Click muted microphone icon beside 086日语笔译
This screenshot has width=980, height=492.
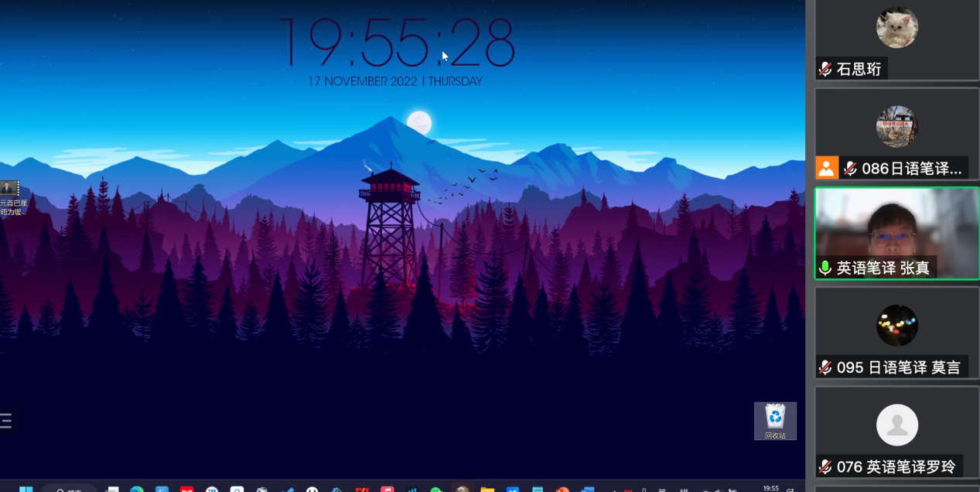pos(850,168)
